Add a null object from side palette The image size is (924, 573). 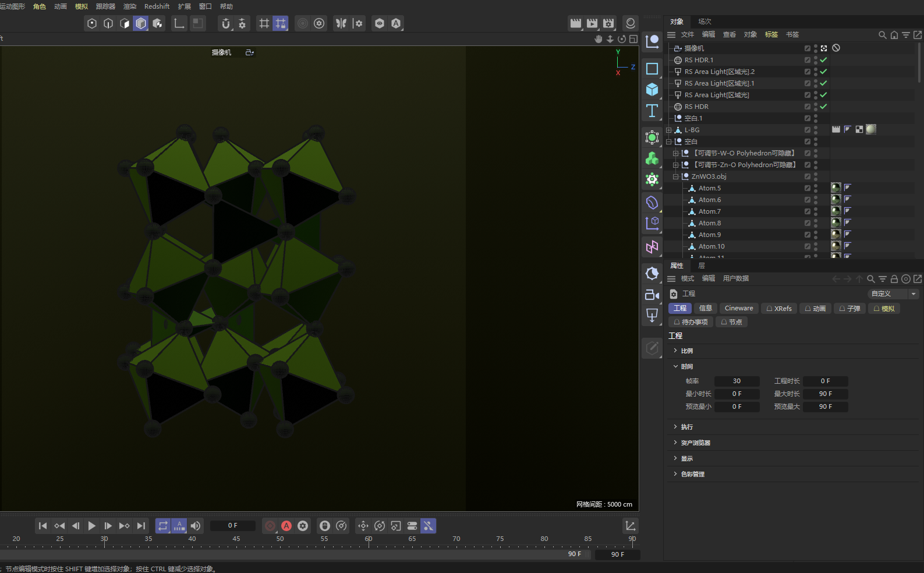pyautogui.click(x=652, y=41)
